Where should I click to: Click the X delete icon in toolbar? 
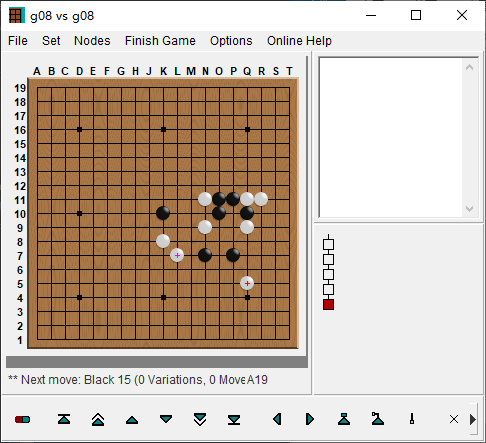454,419
